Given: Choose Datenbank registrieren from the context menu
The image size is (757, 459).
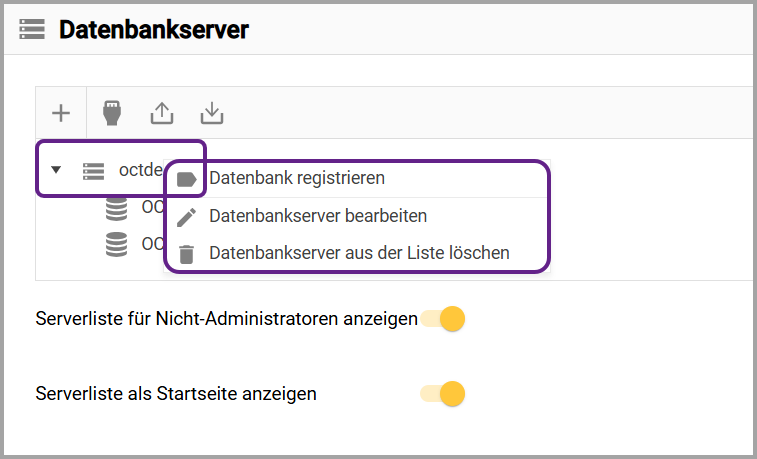Looking at the screenshot, I should (x=297, y=178).
